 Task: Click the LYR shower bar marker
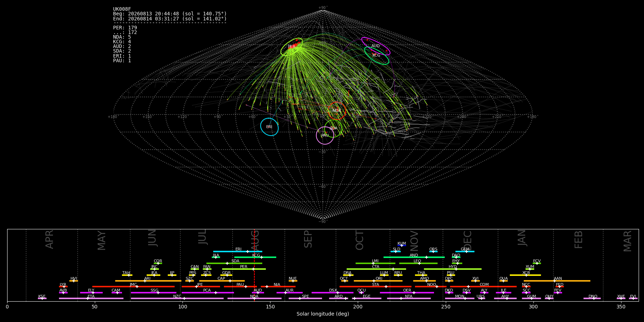63,287
